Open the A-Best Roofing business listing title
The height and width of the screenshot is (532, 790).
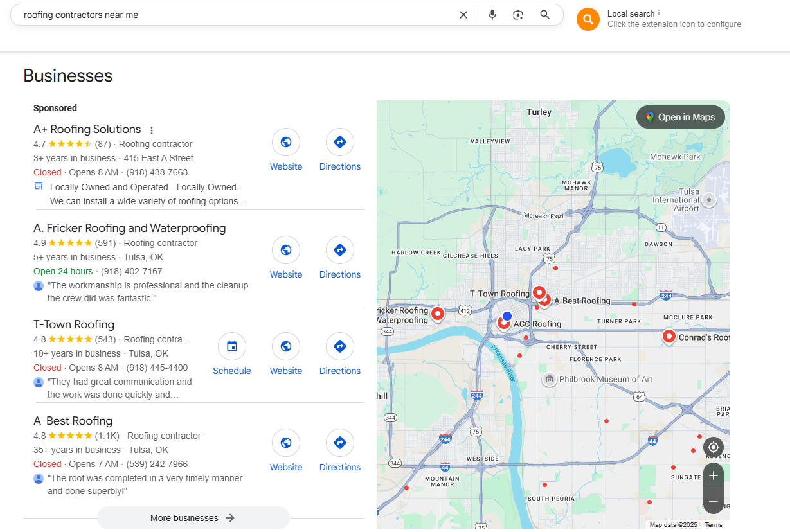click(x=73, y=421)
